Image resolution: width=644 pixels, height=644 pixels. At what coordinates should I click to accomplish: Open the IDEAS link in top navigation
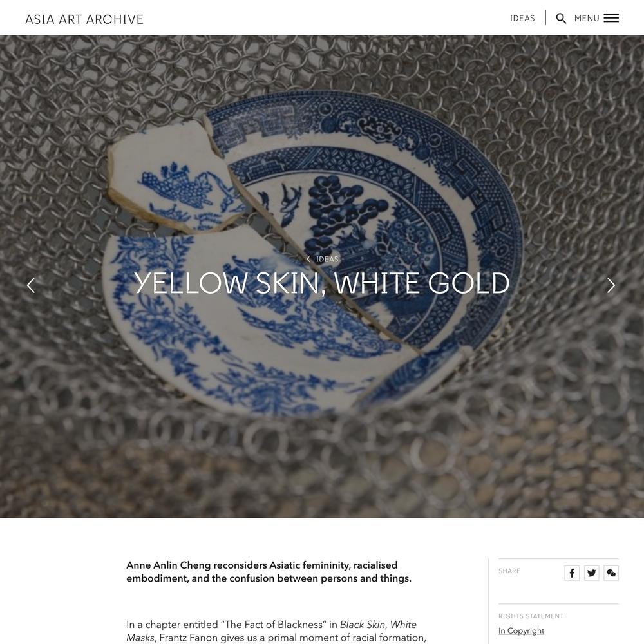coord(522,19)
